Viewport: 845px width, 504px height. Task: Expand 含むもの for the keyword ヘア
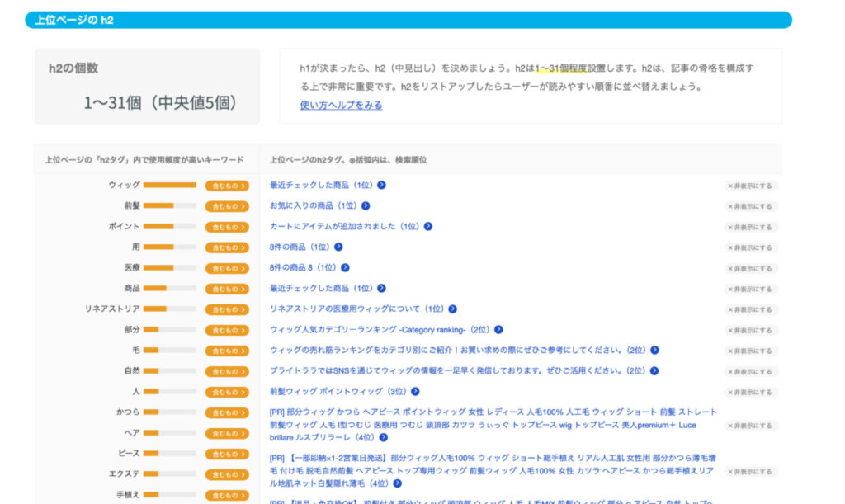coord(227,433)
